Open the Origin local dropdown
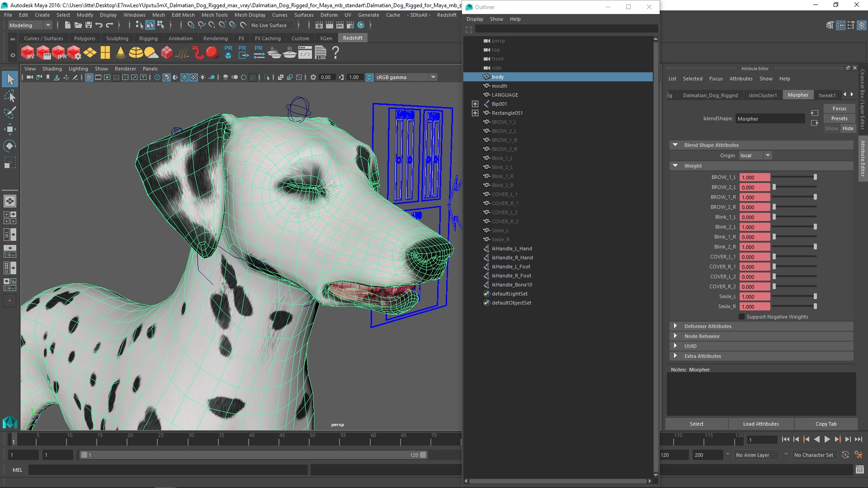 (755, 155)
